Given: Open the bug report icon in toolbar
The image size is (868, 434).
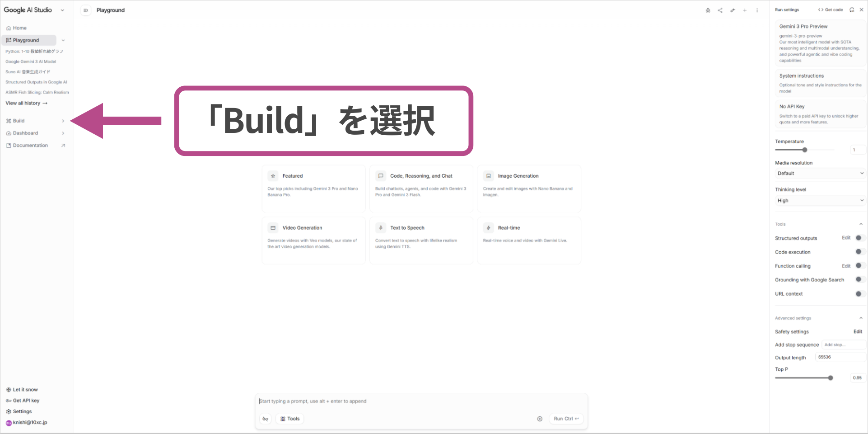Looking at the screenshot, I should [708, 10].
